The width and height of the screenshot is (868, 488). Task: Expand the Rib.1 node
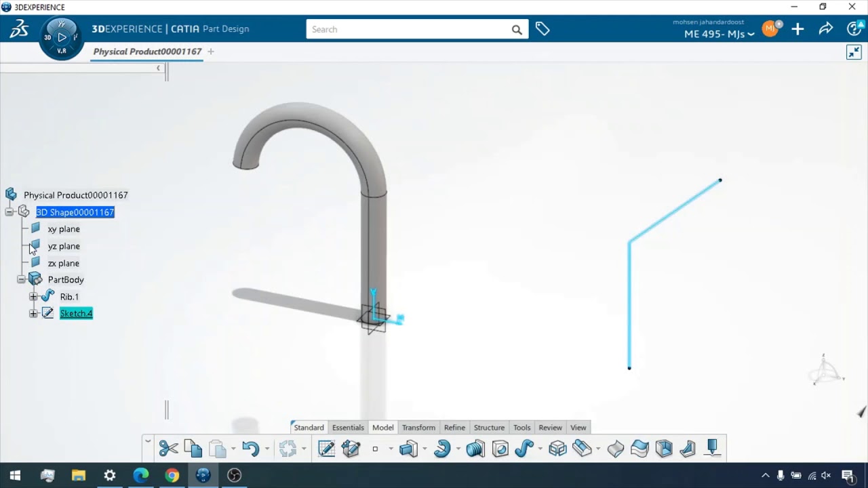pos(33,297)
